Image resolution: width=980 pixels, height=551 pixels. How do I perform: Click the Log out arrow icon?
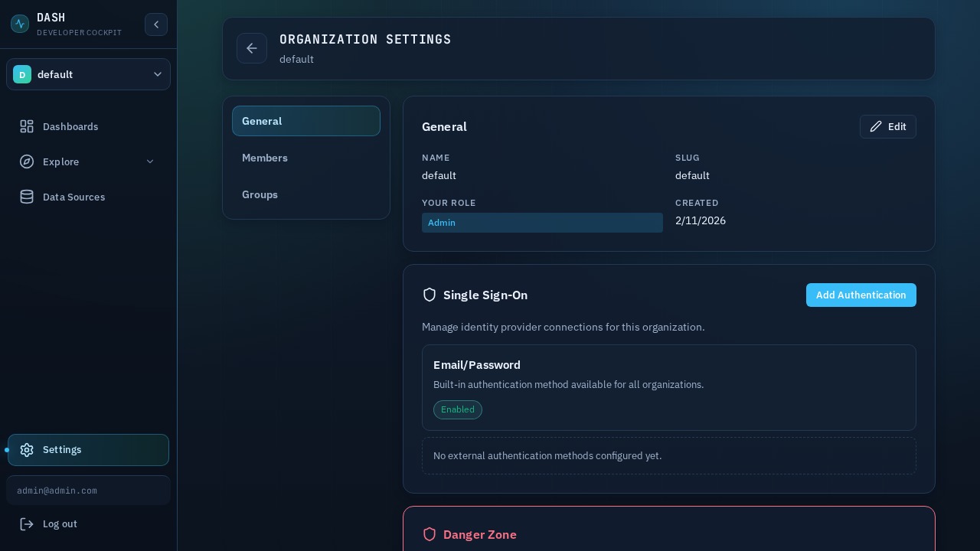coord(28,524)
